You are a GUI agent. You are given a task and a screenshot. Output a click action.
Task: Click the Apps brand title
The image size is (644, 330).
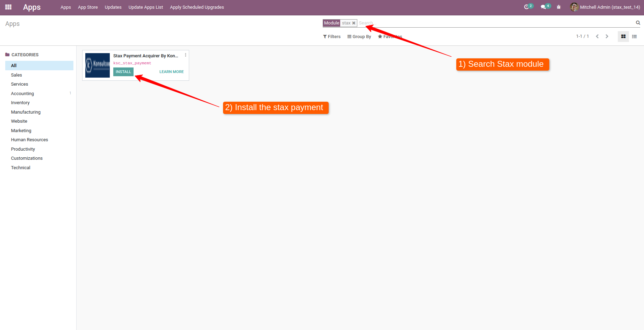(32, 7)
